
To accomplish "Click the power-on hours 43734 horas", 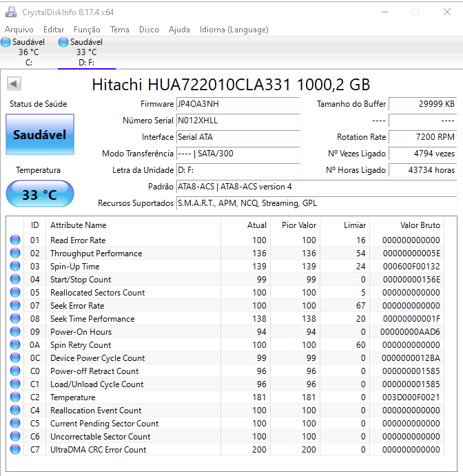I will (x=422, y=170).
